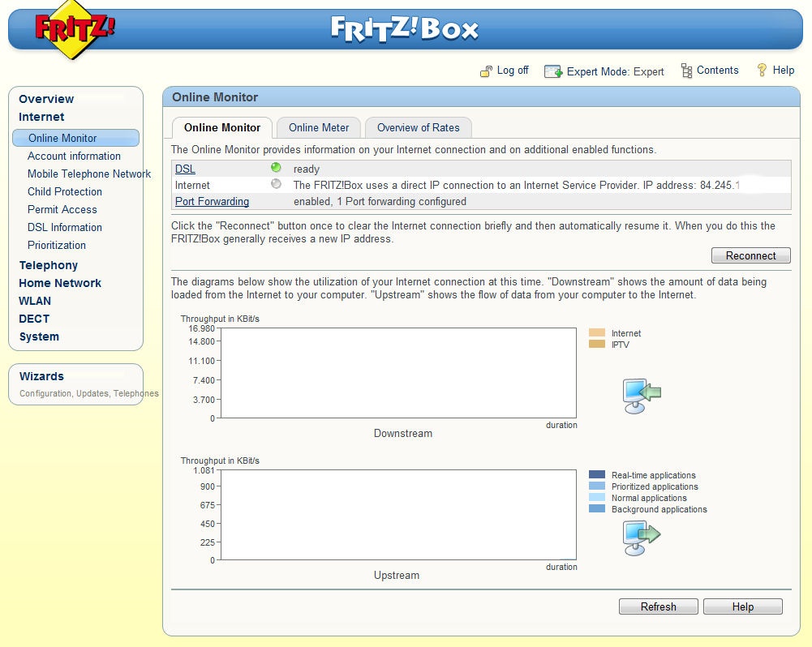
Task: Click the grey Internet status indicator
Action: (276, 184)
